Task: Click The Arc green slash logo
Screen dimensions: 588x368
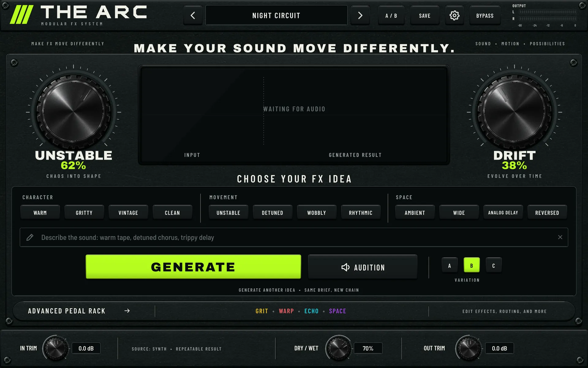Action: tap(21, 14)
